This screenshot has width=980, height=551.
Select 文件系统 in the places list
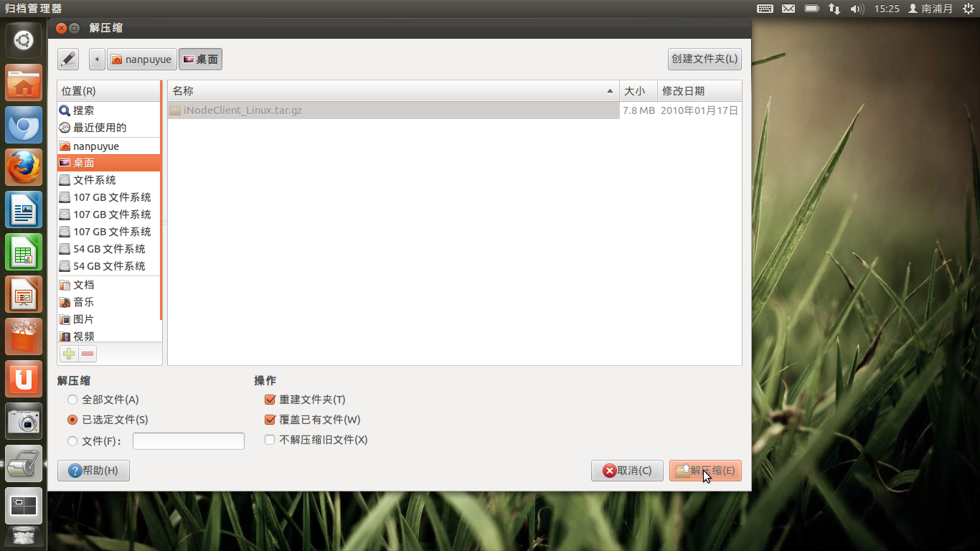pyautogui.click(x=109, y=180)
